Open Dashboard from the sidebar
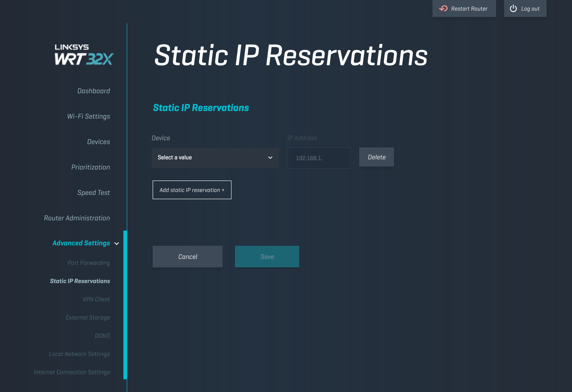The height and width of the screenshot is (392, 572). (x=94, y=91)
